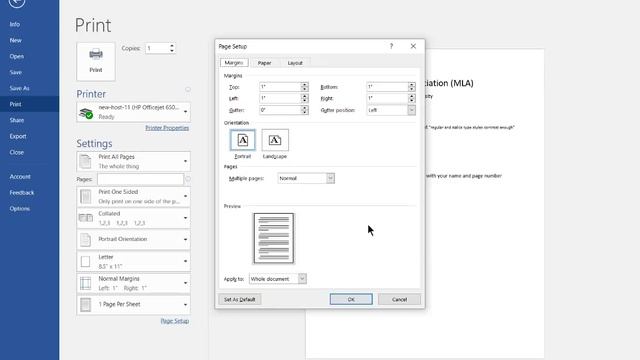This screenshot has width=640, height=360.
Task: Increase the Copies spinner
Action: click(172, 46)
